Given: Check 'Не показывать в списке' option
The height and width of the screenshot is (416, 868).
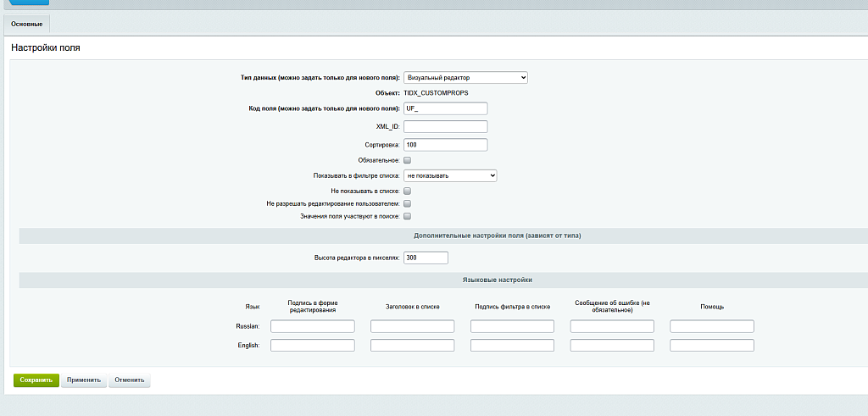Looking at the screenshot, I should tap(408, 191).
